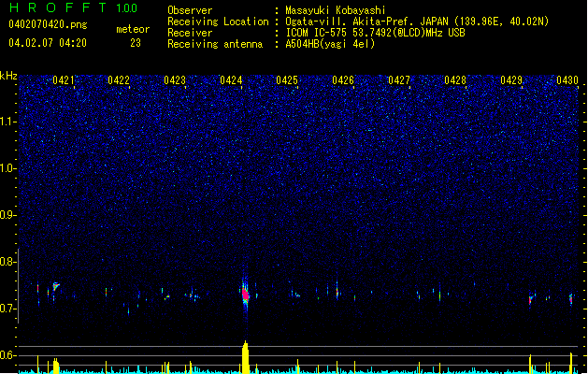
Task: Click the Receiving Location label
Action: 218,22
